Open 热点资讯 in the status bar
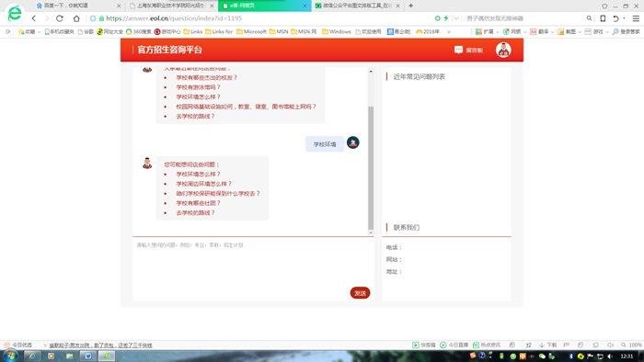The image size is (644, 362). (487, 345)
